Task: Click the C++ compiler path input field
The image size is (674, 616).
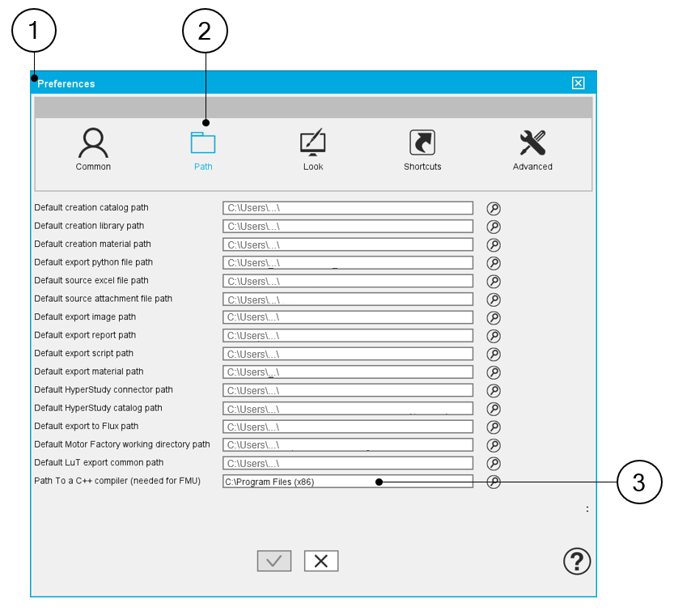Action: click(348, 482)
